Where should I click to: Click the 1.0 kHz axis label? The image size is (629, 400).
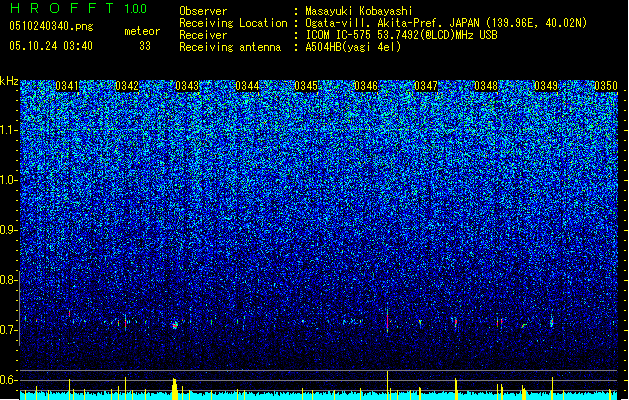pyautogui.click(x=9, y=180)
